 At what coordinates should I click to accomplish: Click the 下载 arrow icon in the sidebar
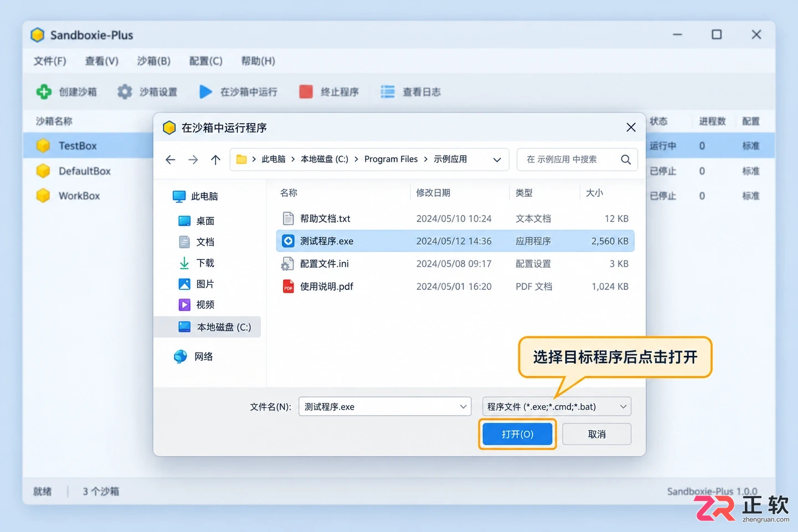tap(185, 263)
